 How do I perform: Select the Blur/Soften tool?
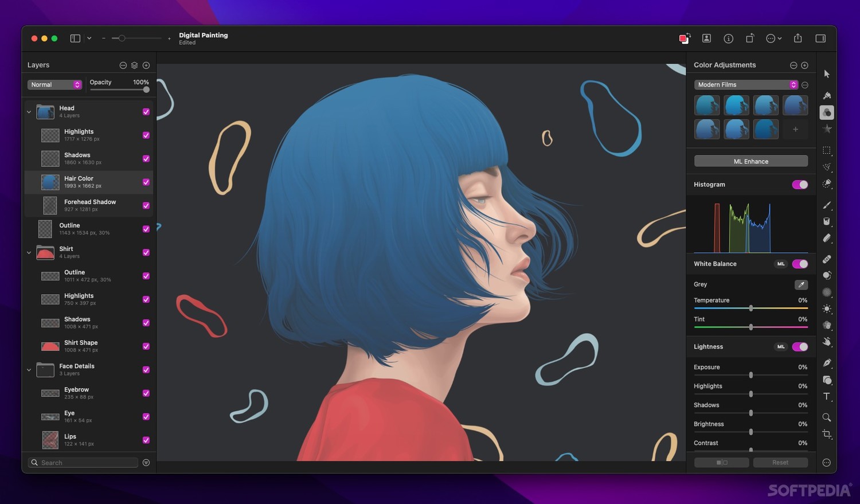[x=827, y=292]
